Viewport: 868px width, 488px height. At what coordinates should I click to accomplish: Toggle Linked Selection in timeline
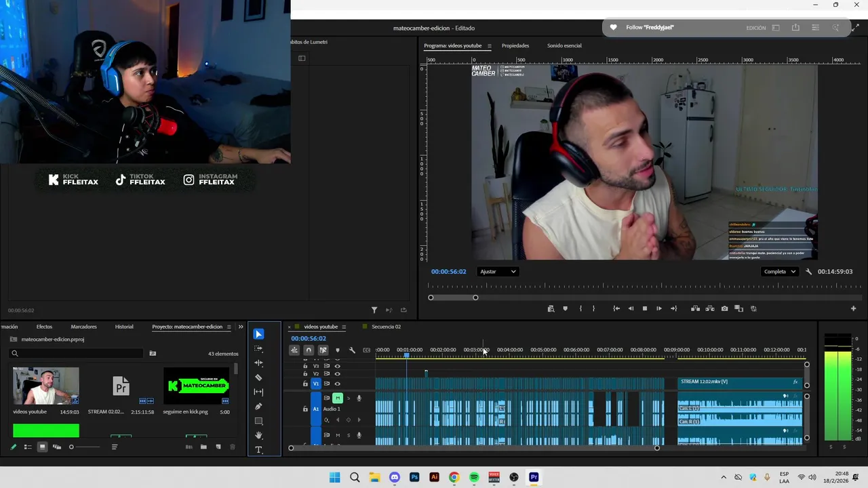pyautogui.click(x=323, y=350)
